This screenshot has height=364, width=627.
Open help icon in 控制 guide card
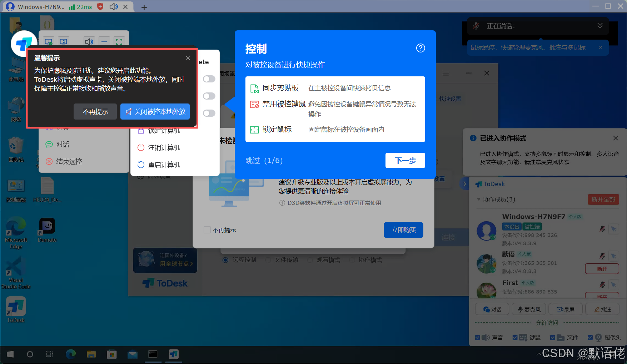pyautogui.click(x=421, y=48)
